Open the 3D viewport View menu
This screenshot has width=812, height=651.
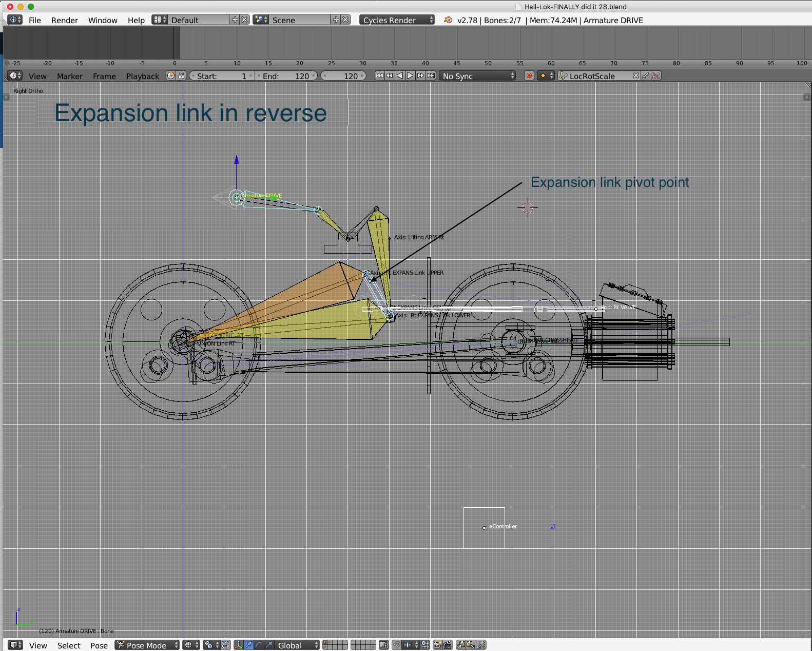(x=38, y=645)
